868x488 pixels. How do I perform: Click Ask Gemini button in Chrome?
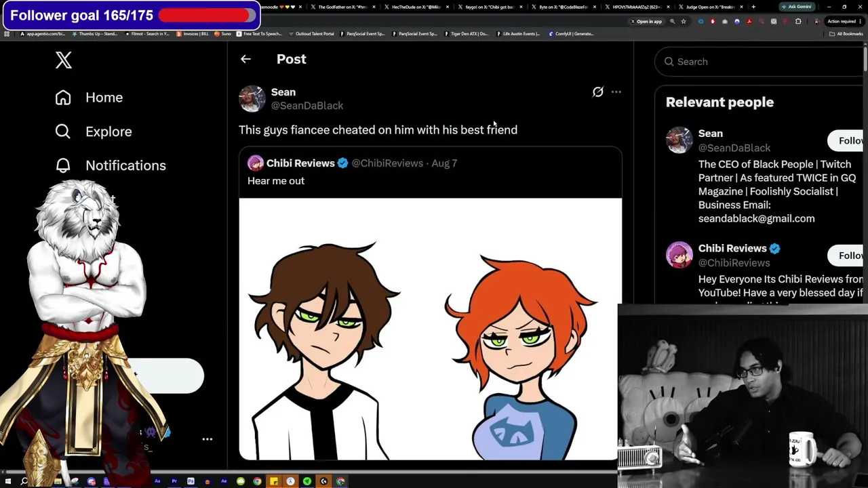[x=797, y=7]
